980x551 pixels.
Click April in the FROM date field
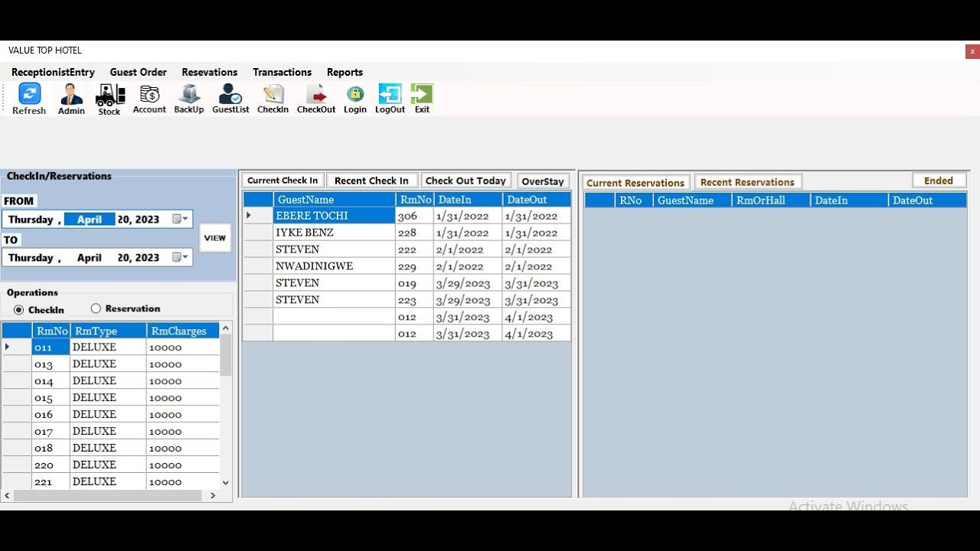coord(90,219)
